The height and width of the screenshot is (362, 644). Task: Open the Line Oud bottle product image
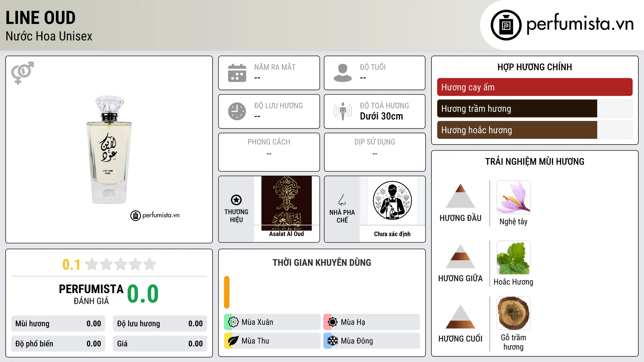109,150
